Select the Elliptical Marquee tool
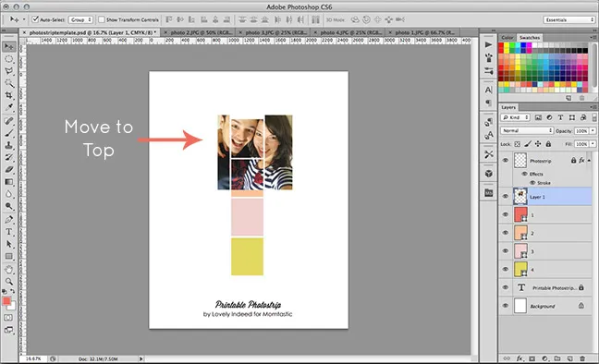Image resolution: width=599 pixels, height=364 pixels. click(x=8, y=59)
